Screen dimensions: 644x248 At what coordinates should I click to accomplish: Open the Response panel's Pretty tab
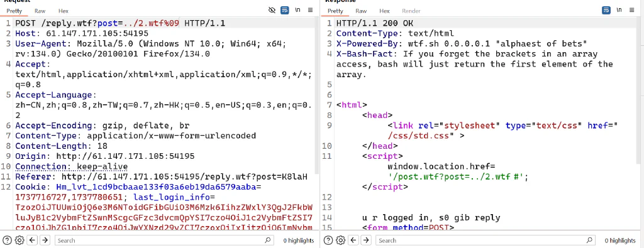tap(336, 11)
